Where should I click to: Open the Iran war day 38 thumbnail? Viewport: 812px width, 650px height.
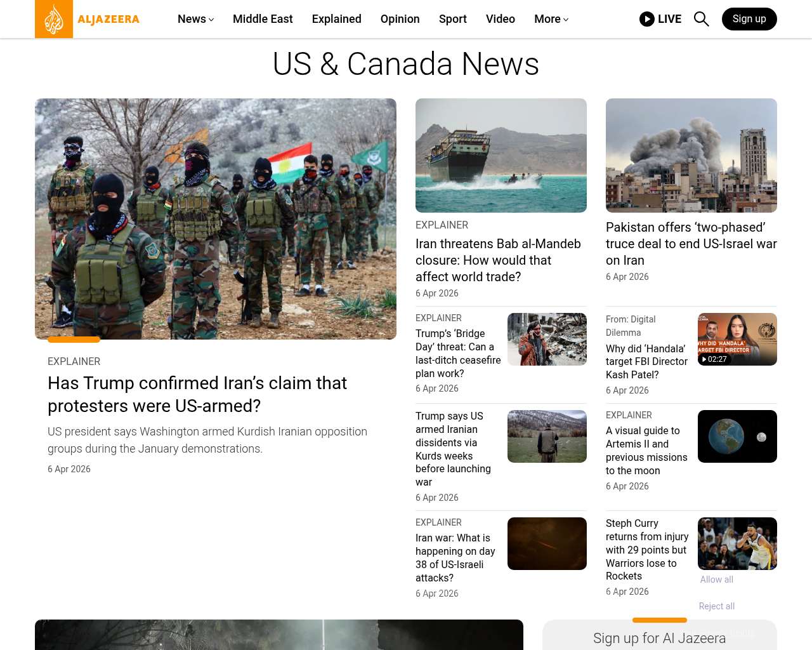click(547, 543)
